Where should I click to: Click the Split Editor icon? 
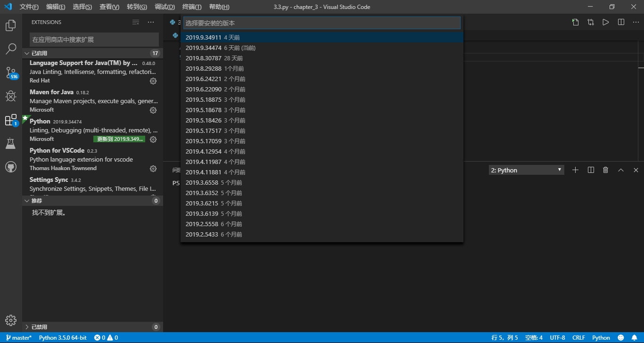621,22
